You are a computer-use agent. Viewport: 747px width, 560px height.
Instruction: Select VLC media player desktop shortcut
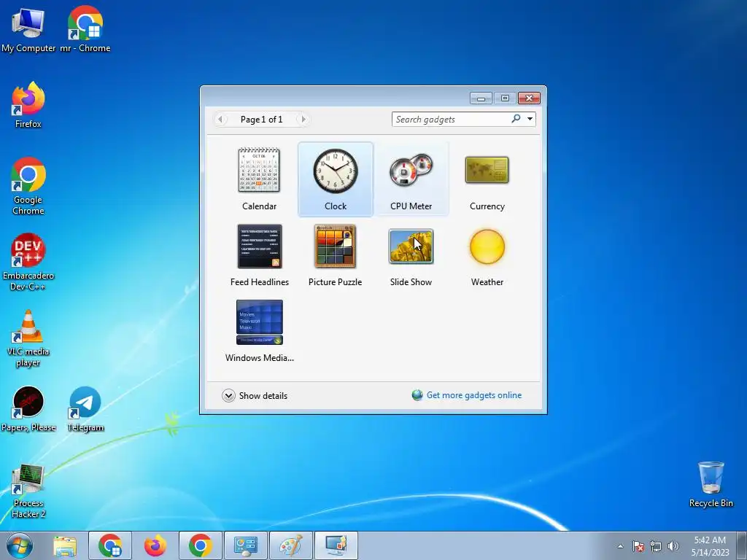pyautogui.click(x=28, y=338)
